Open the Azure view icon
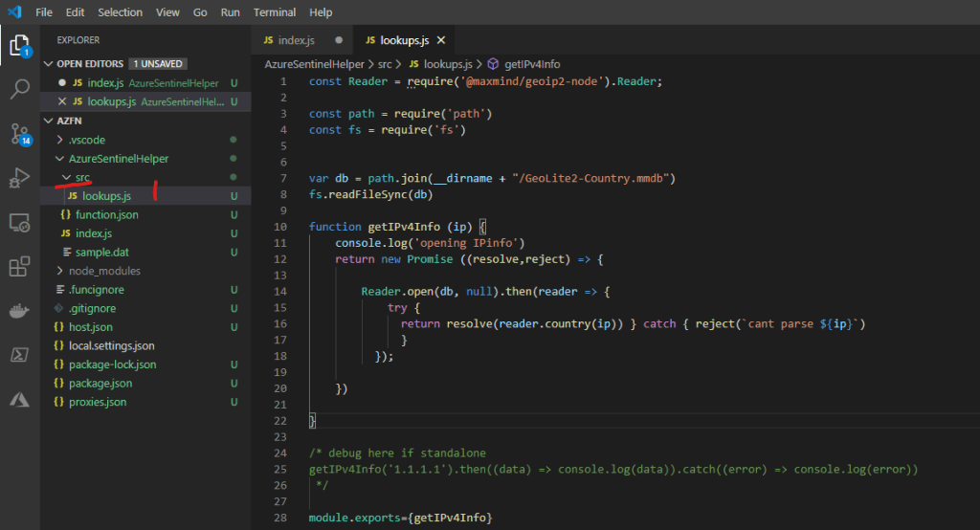Viewport: 980px width, 530px height. (19, 398)
